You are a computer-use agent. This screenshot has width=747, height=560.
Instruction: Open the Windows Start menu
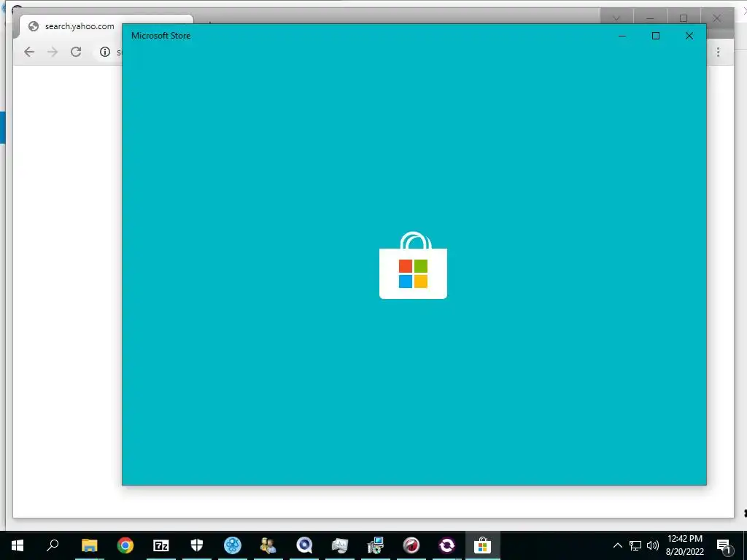pos(18,545)
